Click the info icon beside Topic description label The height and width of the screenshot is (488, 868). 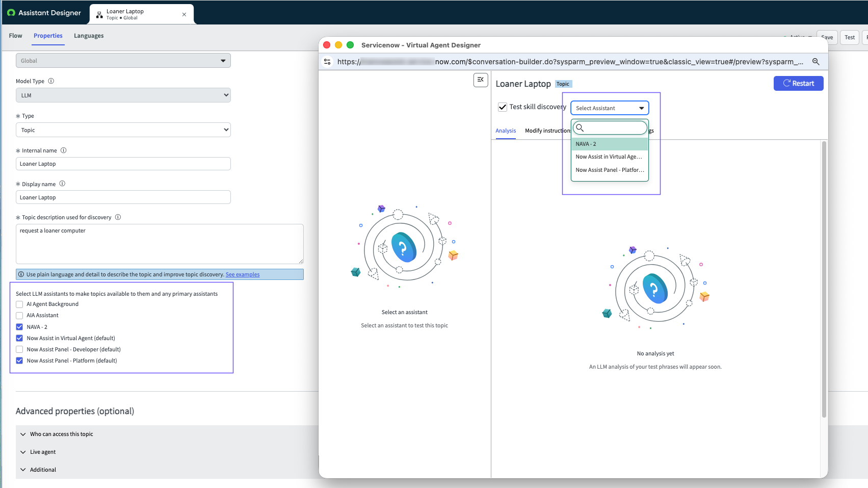click(x=118, y=217)
